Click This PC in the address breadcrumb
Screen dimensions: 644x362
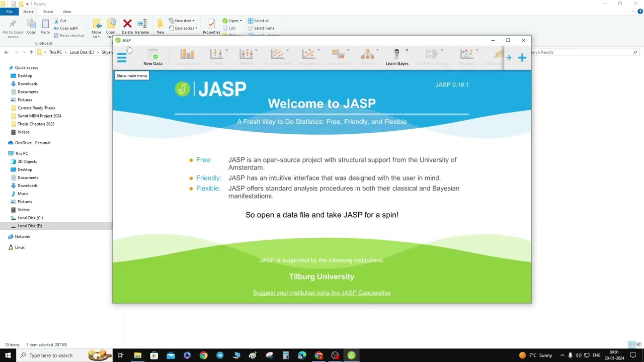click(x=55, y=52)
